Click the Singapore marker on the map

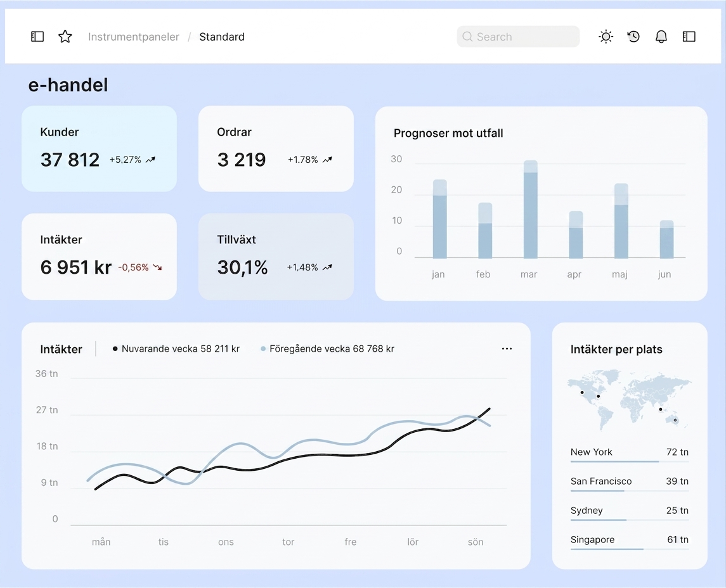660,409
